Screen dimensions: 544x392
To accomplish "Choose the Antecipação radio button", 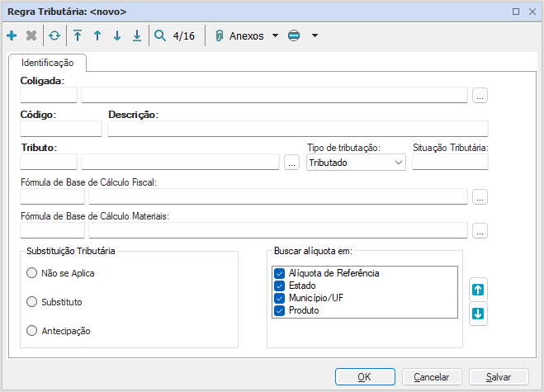I will (32, 331).
